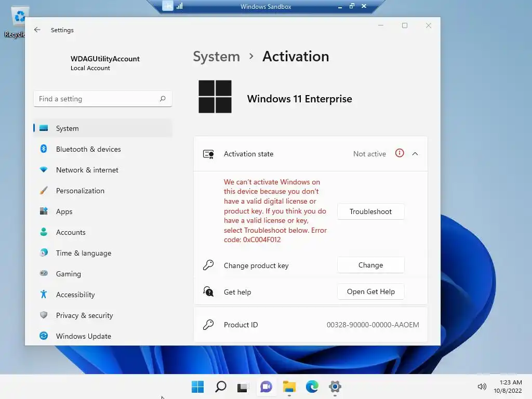
Task: Open Accounts settings
Action: click(x=103, y=232)
